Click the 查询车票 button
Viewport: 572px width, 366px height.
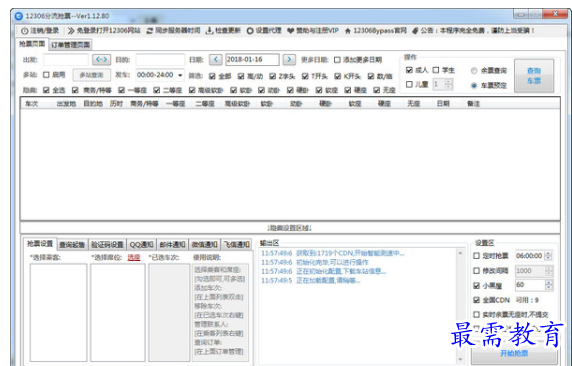click(534, 76)
